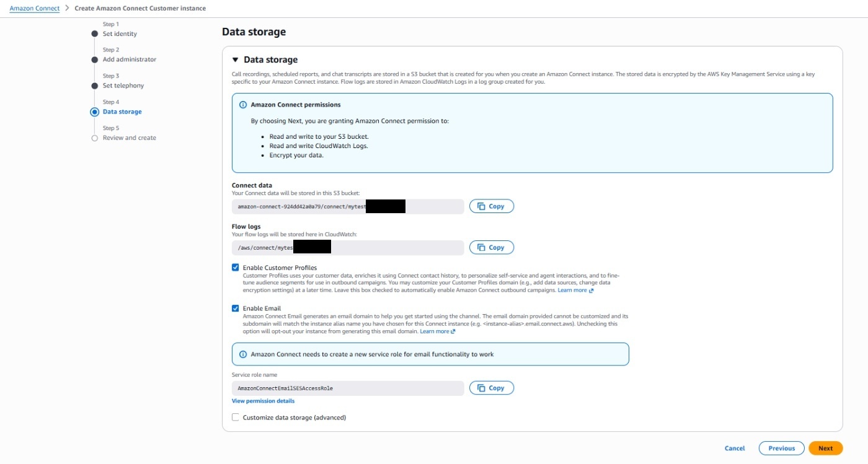Open Learn more link for Customer Profiles
Screen dimensions: 868x464
click(x=575, y=290)
